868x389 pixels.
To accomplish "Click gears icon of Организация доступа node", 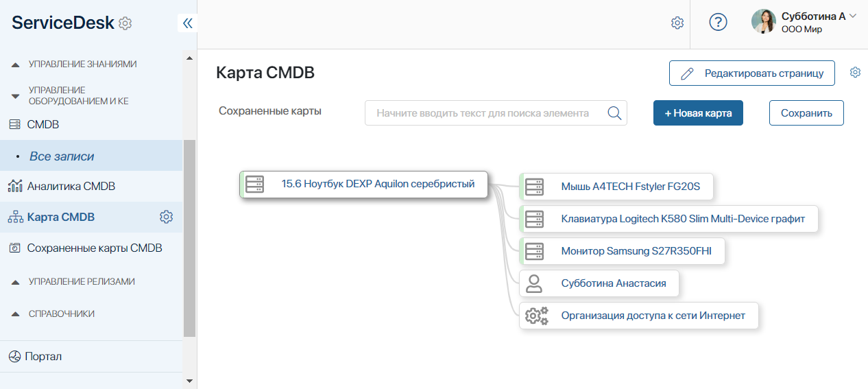I will point(536,316).
